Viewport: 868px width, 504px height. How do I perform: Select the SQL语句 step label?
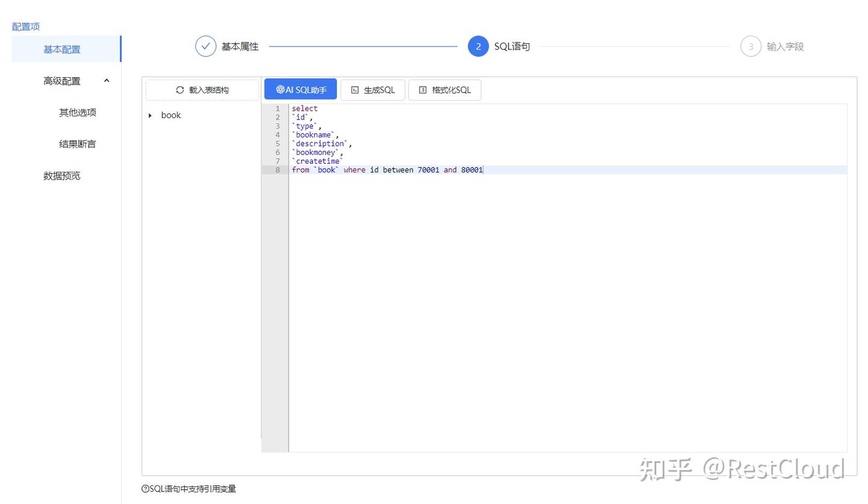[512, 46]
